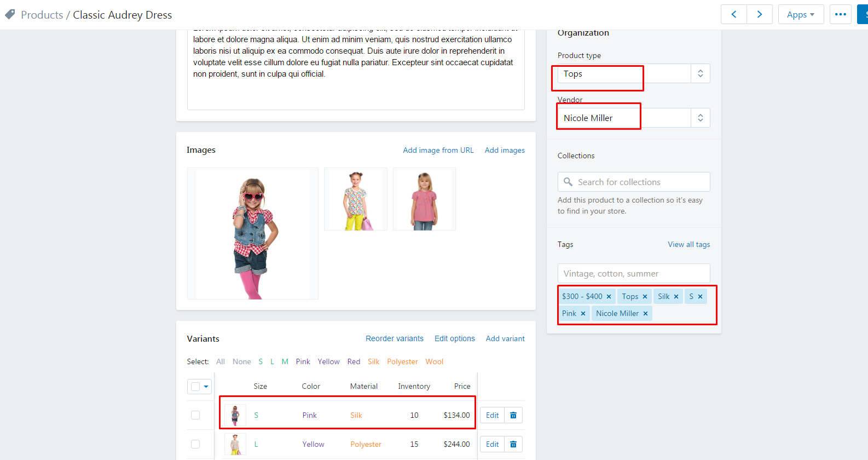Remove the Nicole Miller tag
The height and width of the screenshot is (460, 868).
645,313
